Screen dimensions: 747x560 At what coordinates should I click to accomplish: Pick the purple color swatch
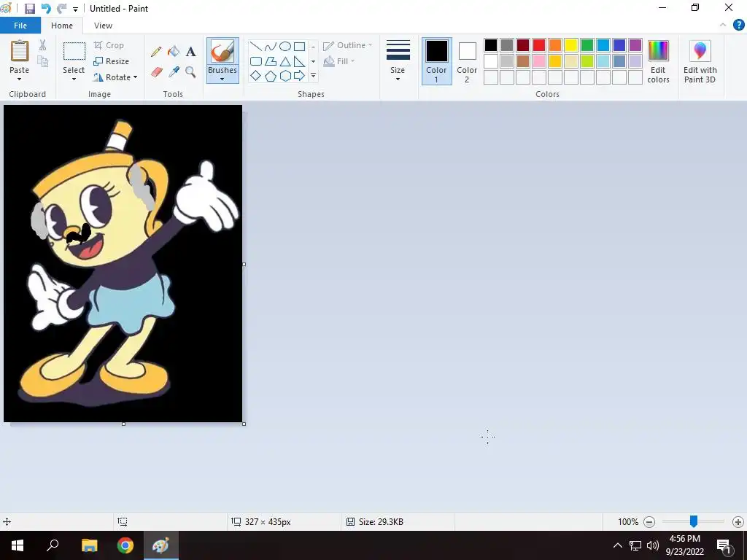click(635, 45)
